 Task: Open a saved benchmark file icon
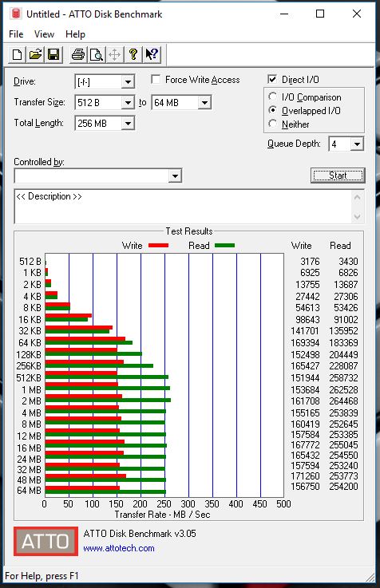(x=35, y=55)
